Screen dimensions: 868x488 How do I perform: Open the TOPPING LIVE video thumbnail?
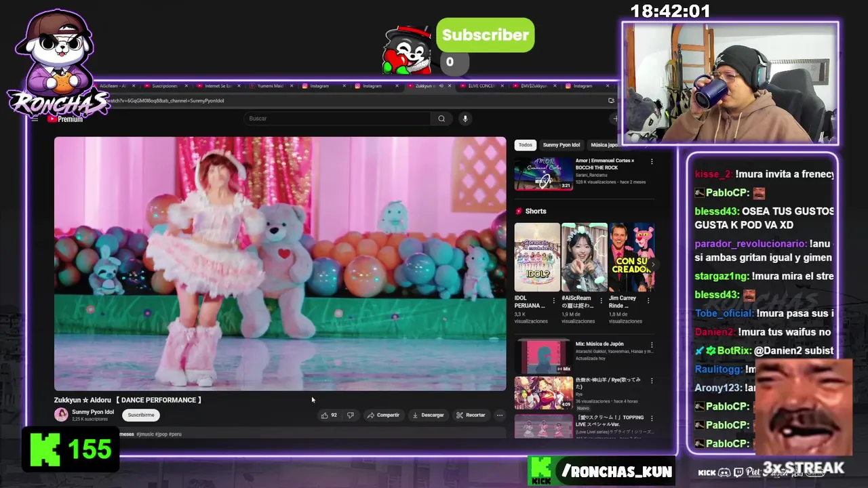(x=543, y=426)
